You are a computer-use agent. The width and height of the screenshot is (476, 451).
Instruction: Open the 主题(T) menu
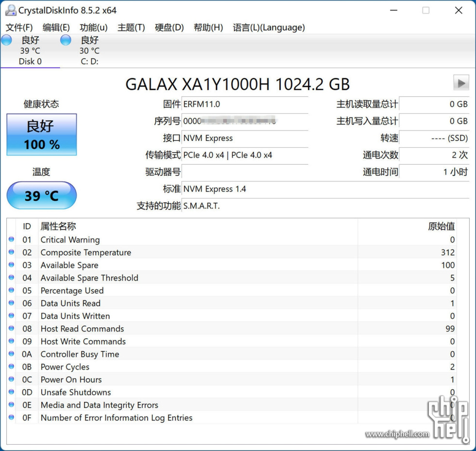[131, 28]
